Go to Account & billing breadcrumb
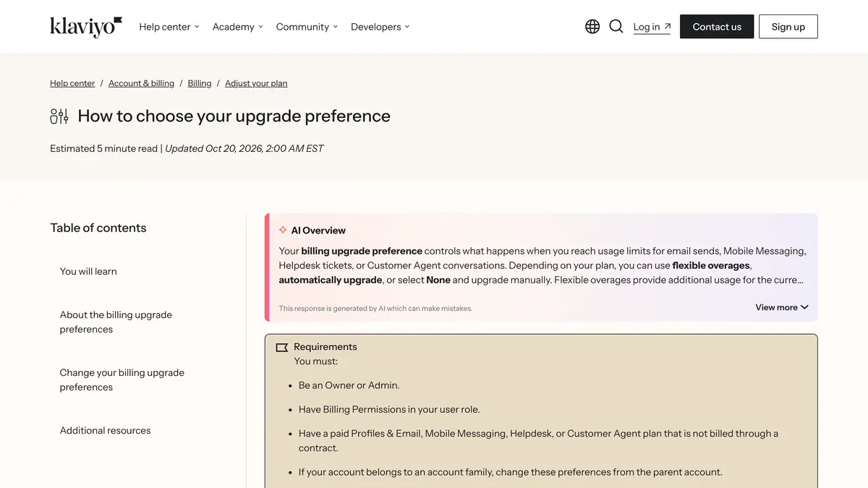868x488 pixels. pos(141,83)
